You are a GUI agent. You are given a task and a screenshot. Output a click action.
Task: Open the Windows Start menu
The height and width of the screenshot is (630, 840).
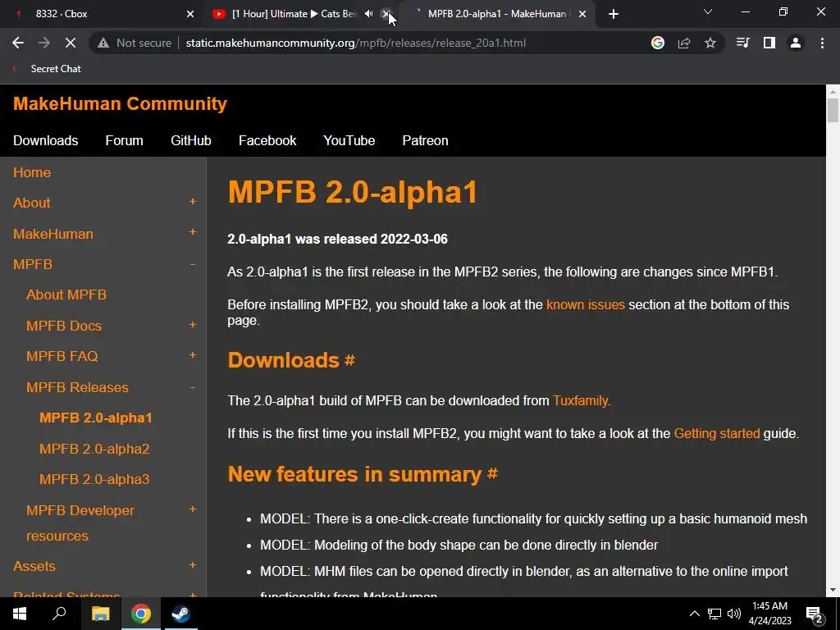point(20,614)
